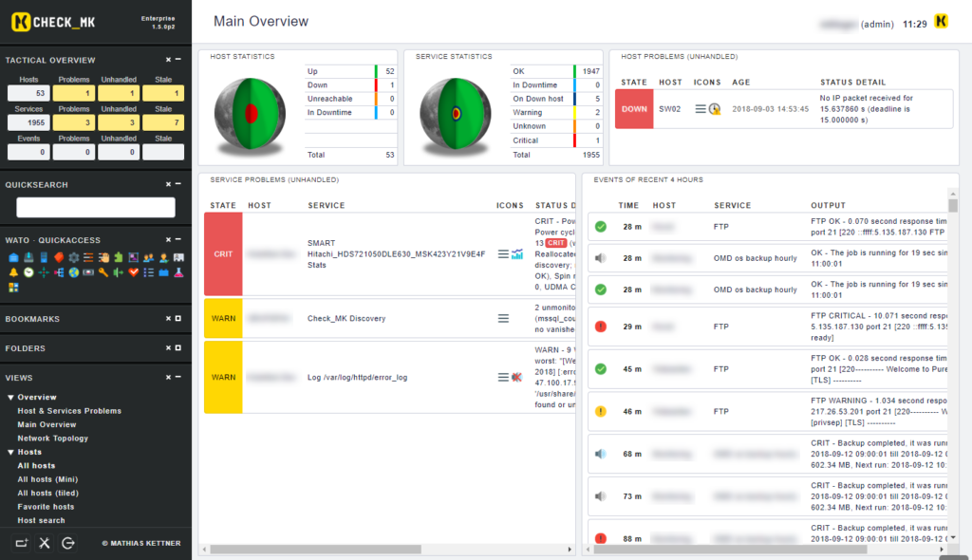972x560 pixels.
Task: Click the yellow WARN state of Check_MK Discovery
Action: tap(223, 318)
